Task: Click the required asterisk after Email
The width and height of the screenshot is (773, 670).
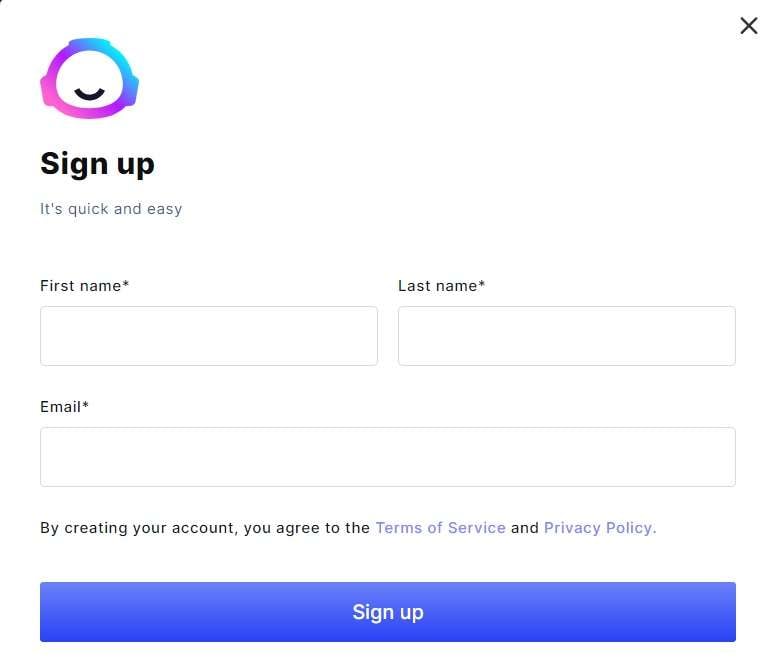Action: pos(85,405)
